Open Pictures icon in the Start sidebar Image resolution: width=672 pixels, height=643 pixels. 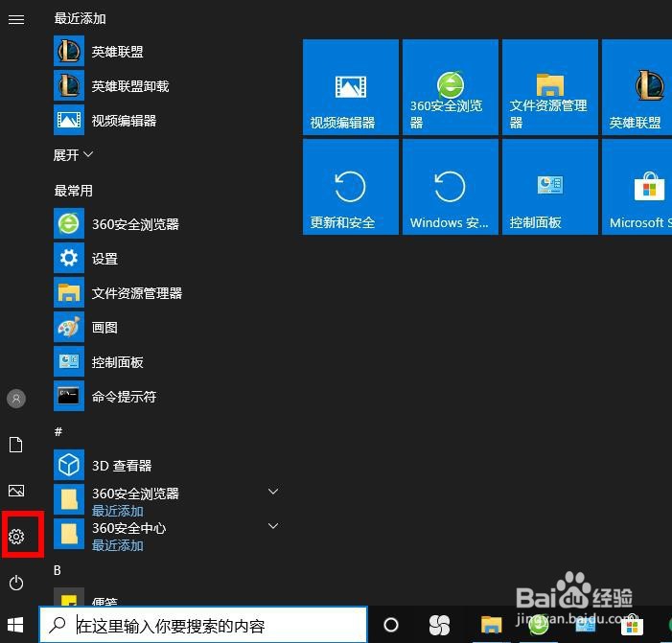coord(16,491)
